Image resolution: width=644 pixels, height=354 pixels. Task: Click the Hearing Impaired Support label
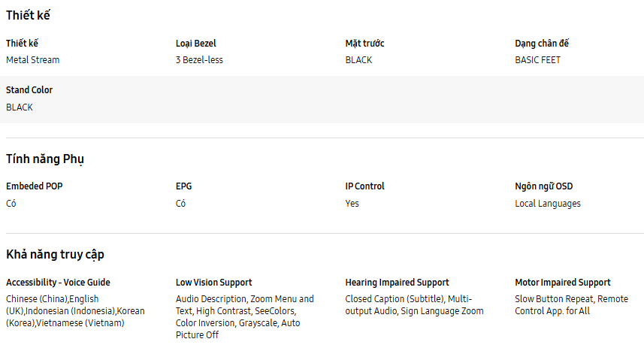397,283
